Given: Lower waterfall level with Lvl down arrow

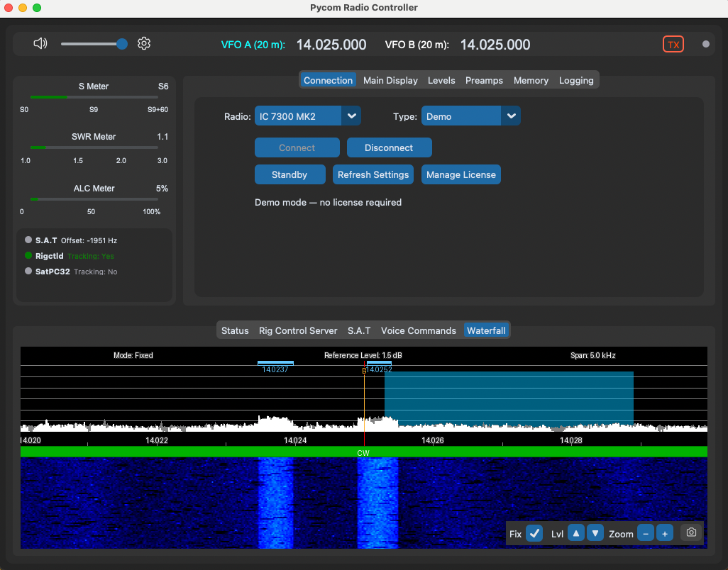Looking at the screenshot, I should pos(595,533).
